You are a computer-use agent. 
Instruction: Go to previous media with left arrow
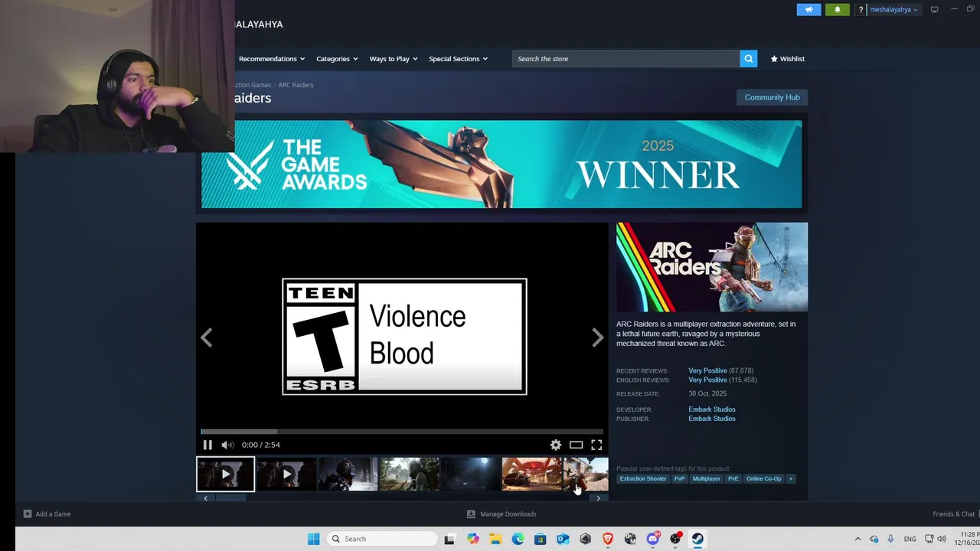[x=206, y=337]
